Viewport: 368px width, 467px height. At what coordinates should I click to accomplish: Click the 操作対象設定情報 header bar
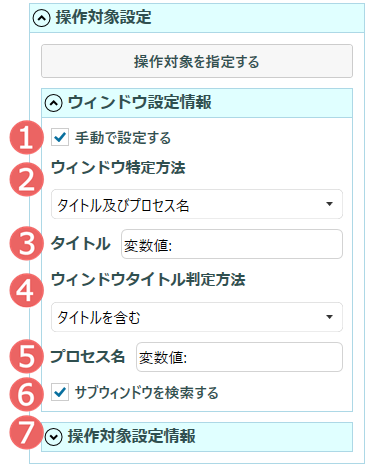(197, 437)
